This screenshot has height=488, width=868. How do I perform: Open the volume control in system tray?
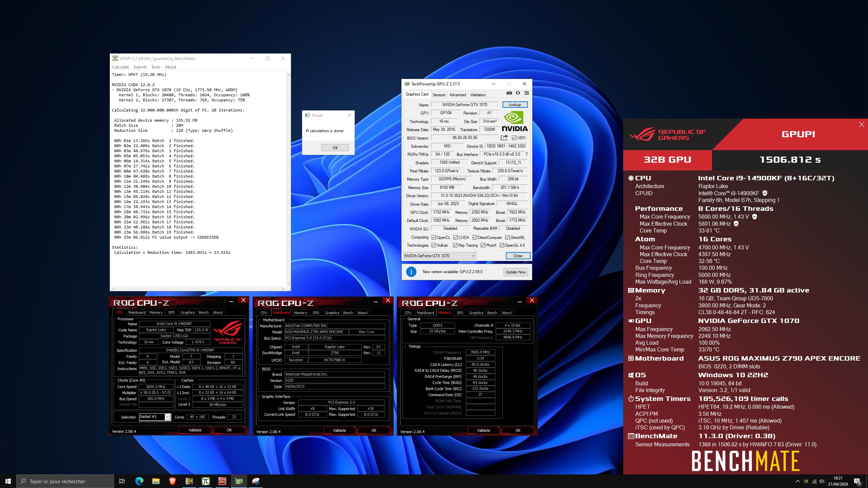[822, 481]
